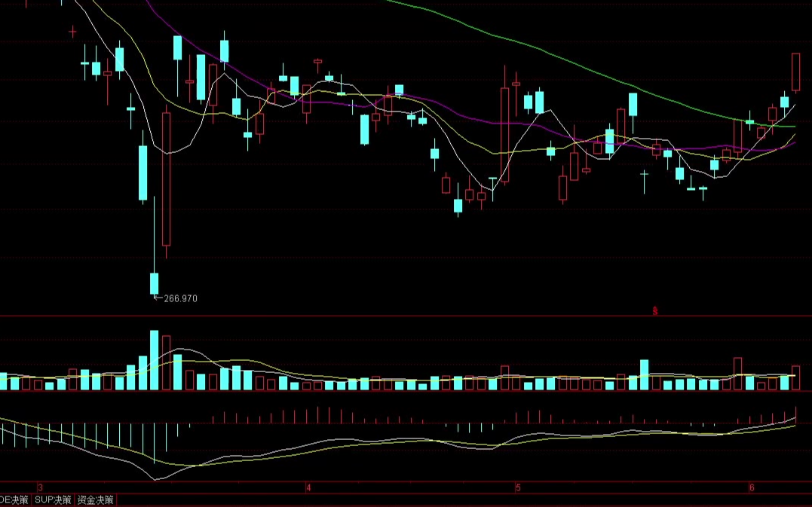Screen dimensions: 812x507
Task: Select the tall cyan volume bar in May
Action: (645, 374)
